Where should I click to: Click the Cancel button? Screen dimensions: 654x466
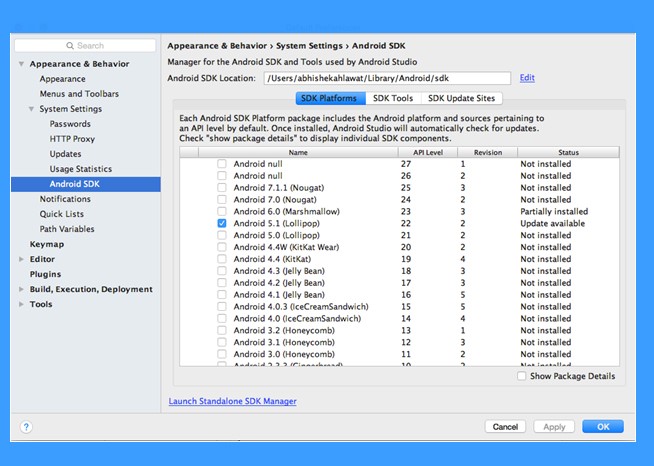(x=505, y=427)
